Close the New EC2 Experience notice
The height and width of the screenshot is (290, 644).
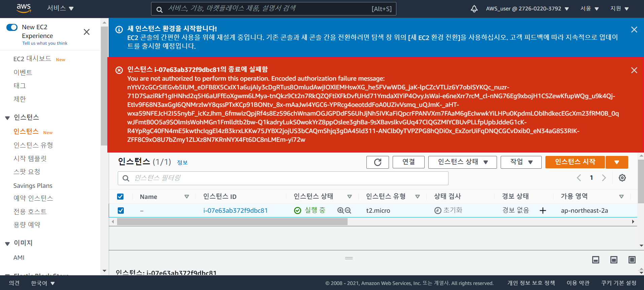pyautogui.click(x=86, y=32)
